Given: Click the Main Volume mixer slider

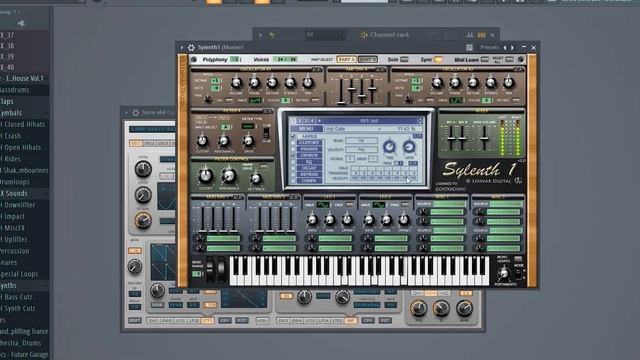Looking at the screenshot, I should coord(484,138).
